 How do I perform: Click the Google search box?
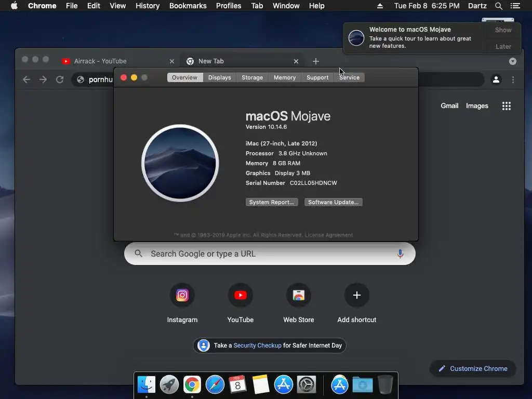coord(270,254)
